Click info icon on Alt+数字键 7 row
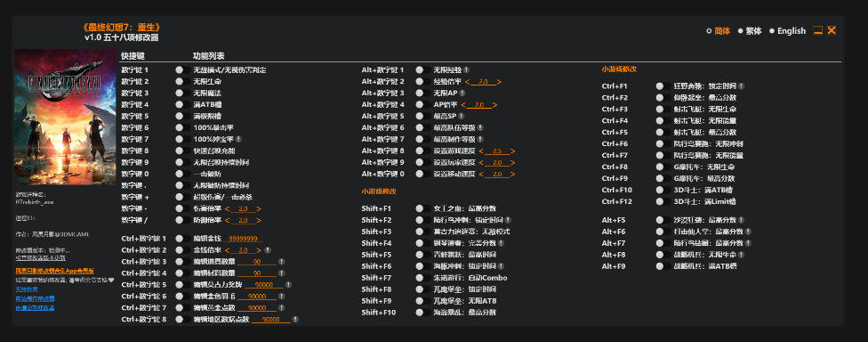The width and height of the screenshot is (868, 342). 480,139
